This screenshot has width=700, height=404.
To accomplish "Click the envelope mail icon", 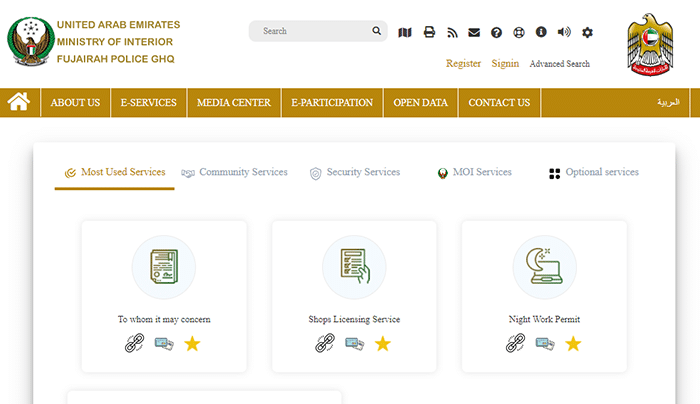I will pos(474,32).
